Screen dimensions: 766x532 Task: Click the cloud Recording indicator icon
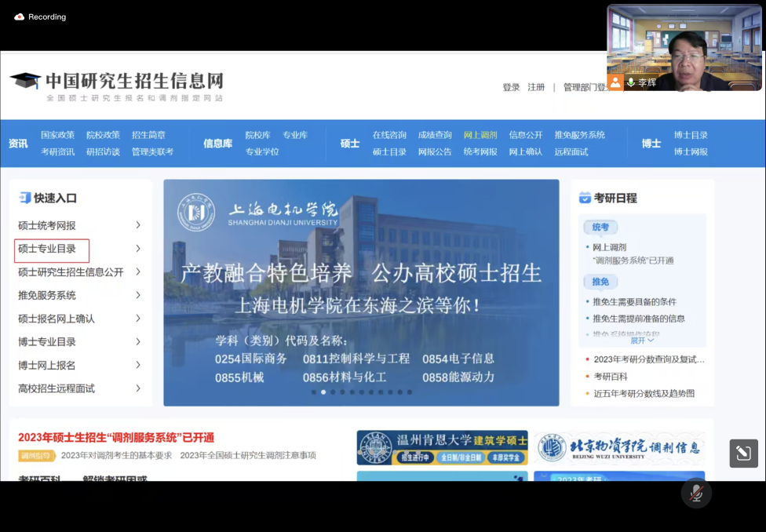20,16
